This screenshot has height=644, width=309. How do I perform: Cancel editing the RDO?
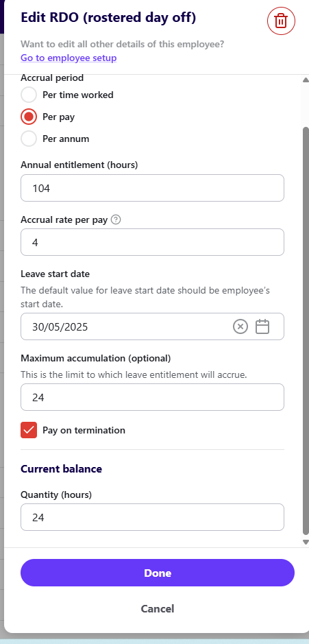tap(158, 608)
